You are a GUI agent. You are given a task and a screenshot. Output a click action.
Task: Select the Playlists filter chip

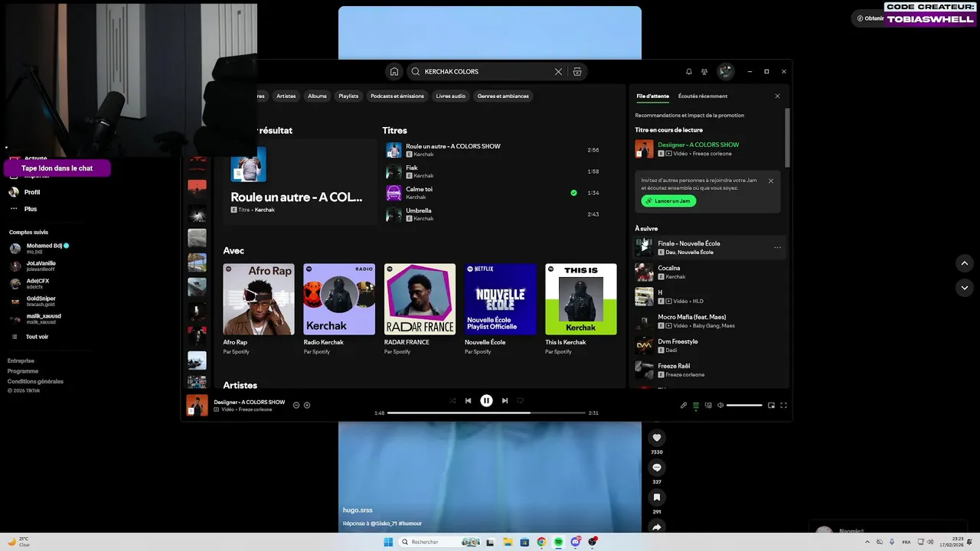[x=348, y=96]
